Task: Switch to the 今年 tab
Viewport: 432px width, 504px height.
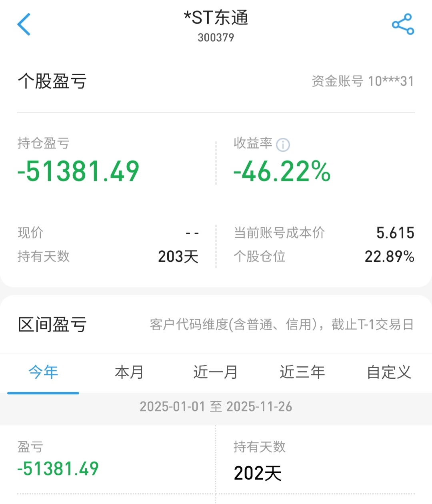Action: tap(43, 372)
